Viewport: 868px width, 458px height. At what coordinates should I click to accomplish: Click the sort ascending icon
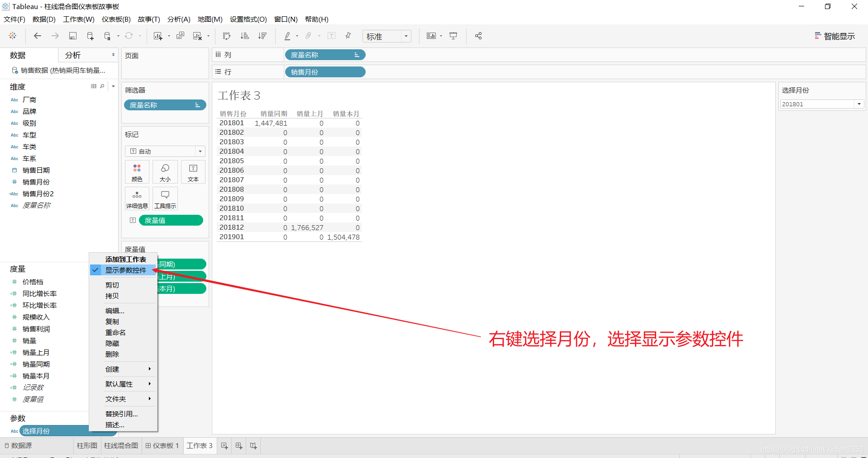[244, 36]
